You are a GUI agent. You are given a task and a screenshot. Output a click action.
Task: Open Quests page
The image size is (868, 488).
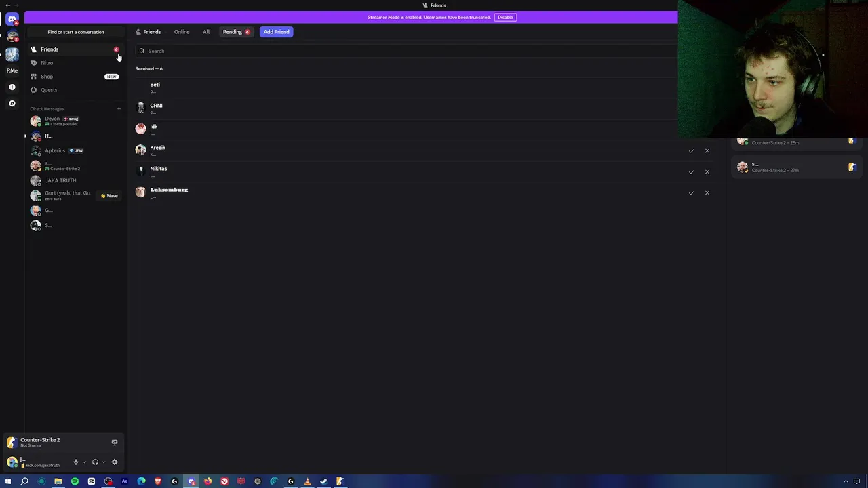pyautogui.click(x=75, y=90)
